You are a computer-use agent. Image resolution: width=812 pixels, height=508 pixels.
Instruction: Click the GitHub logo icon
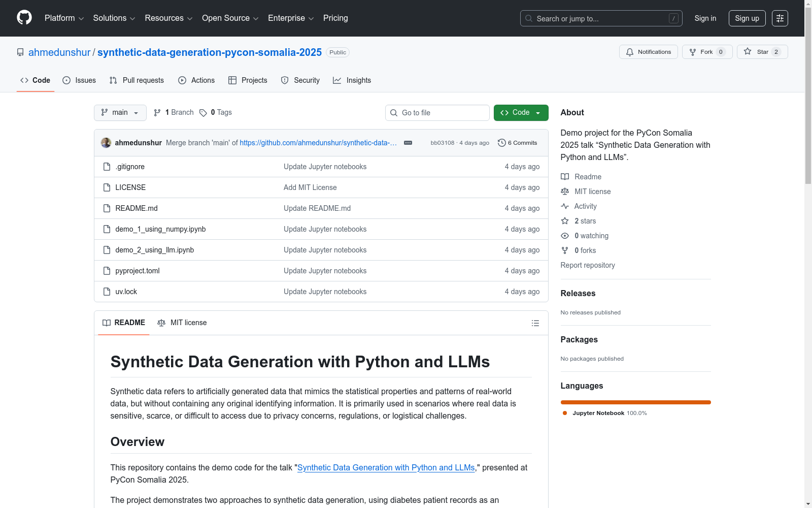coord(24,18)
